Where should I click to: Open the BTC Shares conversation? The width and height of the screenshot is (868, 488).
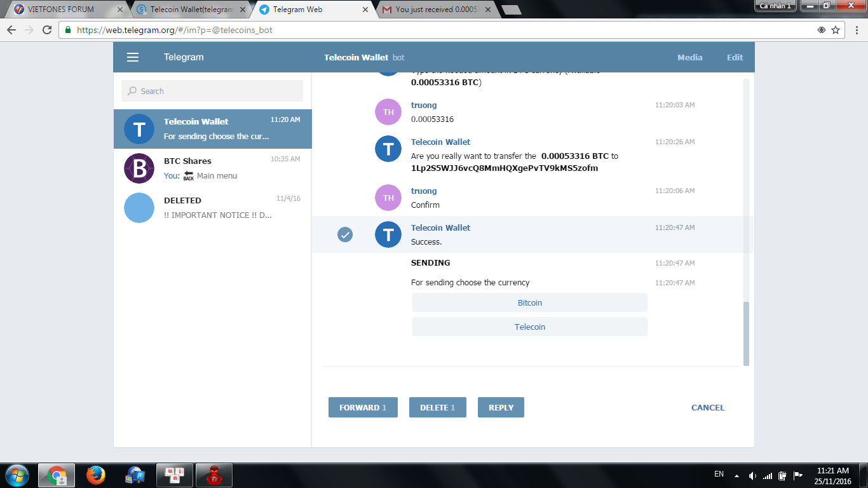[213, 168]
